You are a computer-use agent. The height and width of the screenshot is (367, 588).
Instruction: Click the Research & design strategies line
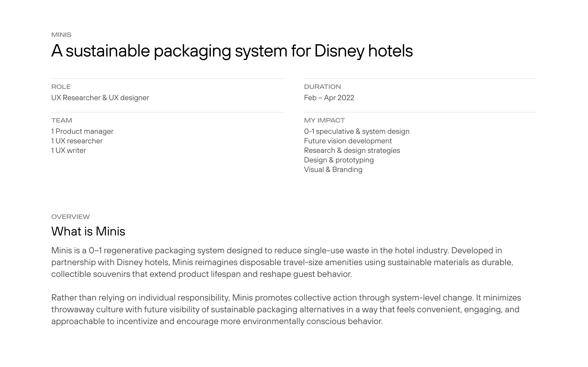[x=352, y=150]
